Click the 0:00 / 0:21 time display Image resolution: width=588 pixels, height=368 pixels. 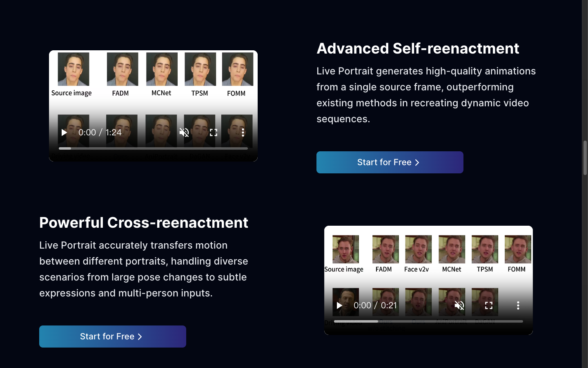(375, 305)
